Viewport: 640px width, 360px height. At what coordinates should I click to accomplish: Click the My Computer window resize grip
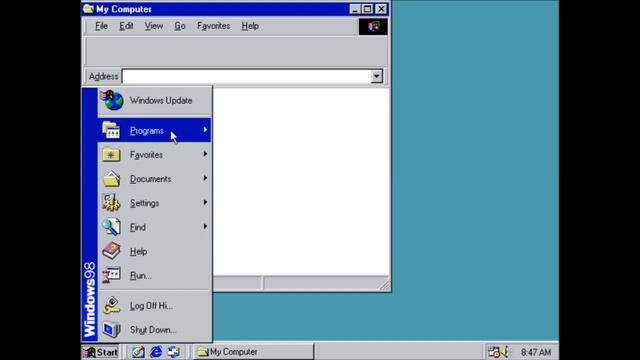pyautogui.click(x=384, y=285)
